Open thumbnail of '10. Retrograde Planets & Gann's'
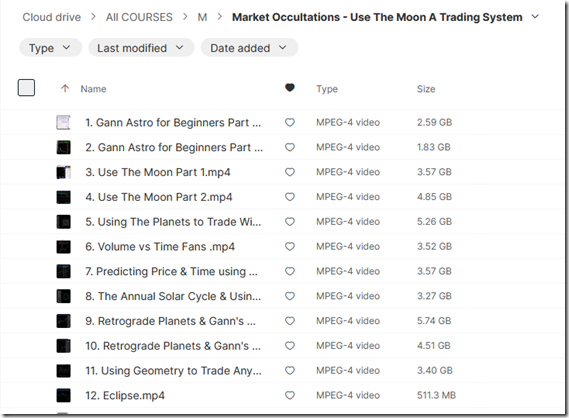 64,346
